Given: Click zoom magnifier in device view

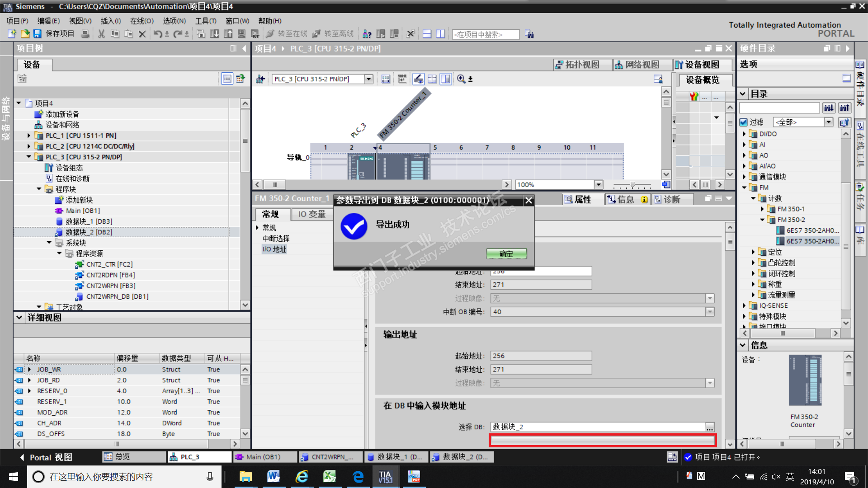Looking at the screenshot, I should (461, 79).
